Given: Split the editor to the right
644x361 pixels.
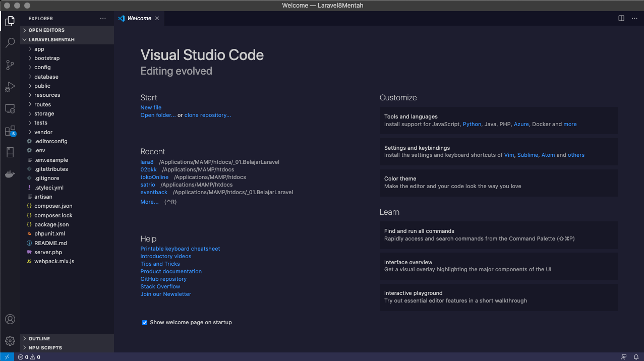Looking at the screenshot, I should (621, 18).
